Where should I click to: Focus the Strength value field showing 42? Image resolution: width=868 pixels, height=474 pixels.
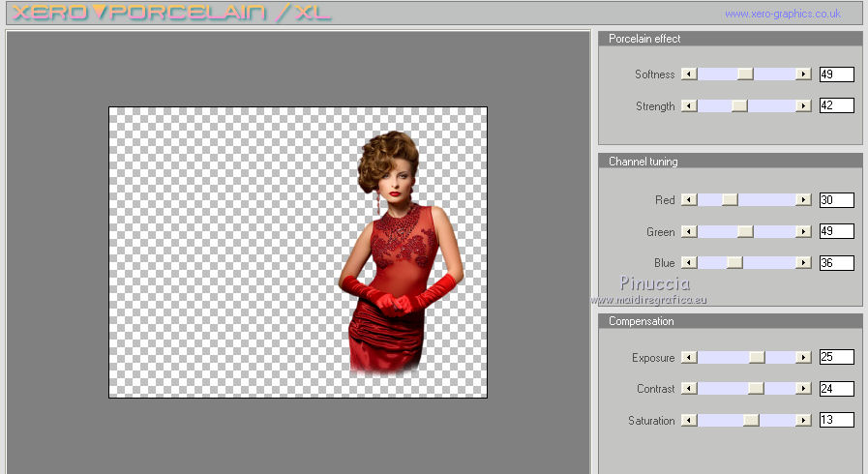(836, 105)
